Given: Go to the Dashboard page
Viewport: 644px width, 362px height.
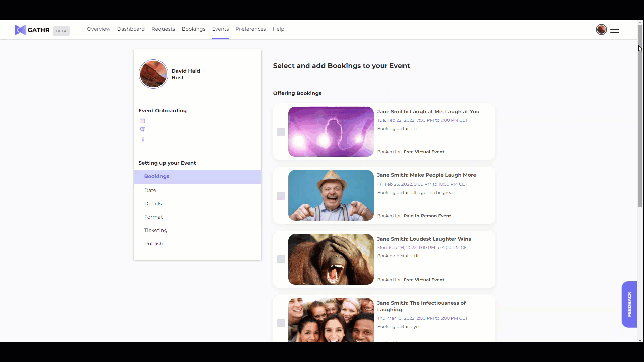Looking at the screenshot, I should tap(131, 29).
